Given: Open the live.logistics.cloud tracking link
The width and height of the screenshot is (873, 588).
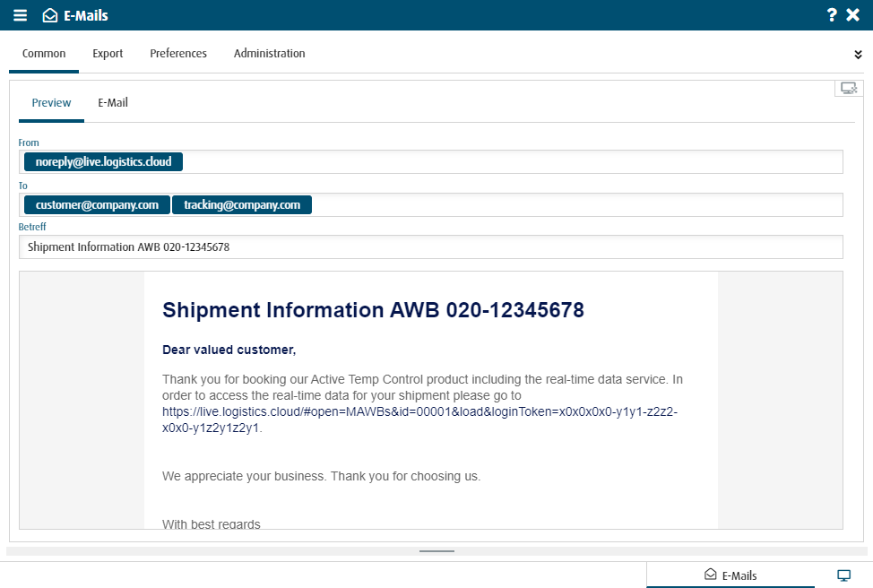Looking at the screenshot, I should point(419,419).
